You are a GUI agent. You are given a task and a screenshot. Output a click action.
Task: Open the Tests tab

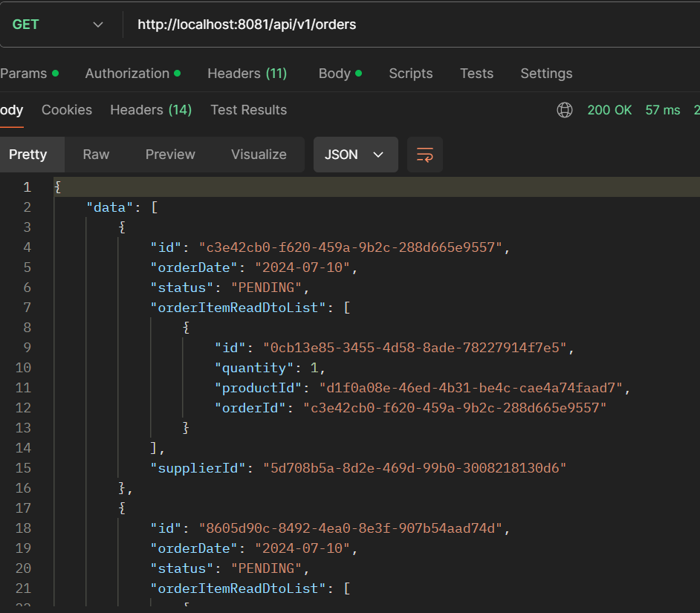coord(476,74)
